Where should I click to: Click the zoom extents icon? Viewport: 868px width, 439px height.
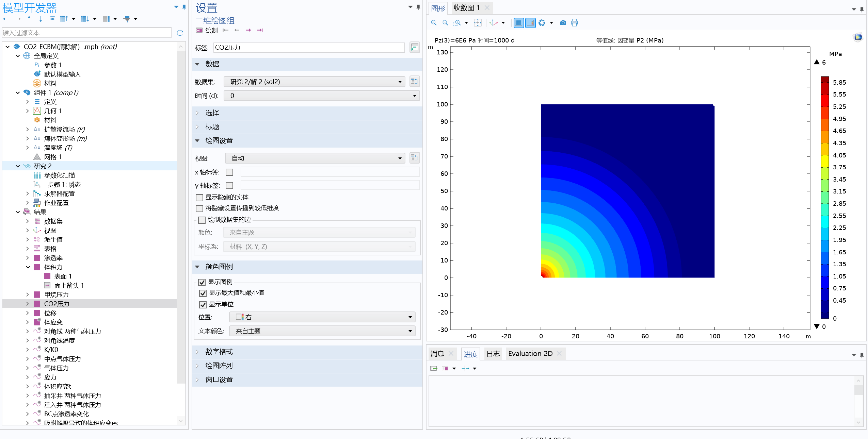478,23
